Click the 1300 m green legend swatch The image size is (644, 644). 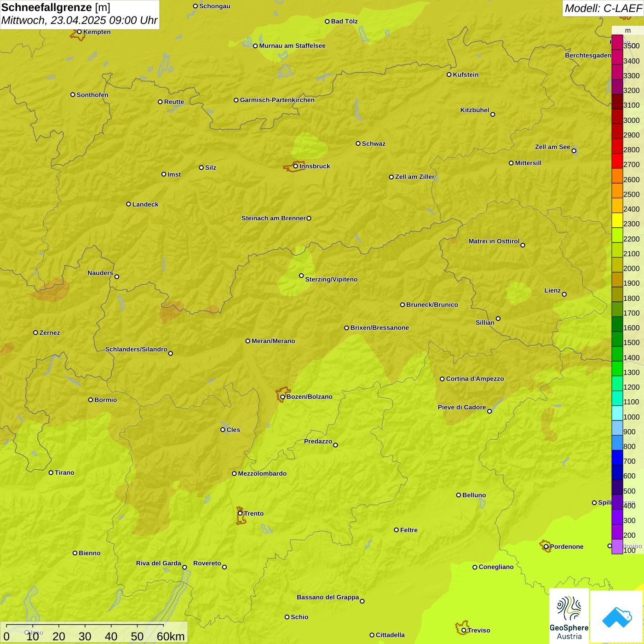(x=617, y=369)
